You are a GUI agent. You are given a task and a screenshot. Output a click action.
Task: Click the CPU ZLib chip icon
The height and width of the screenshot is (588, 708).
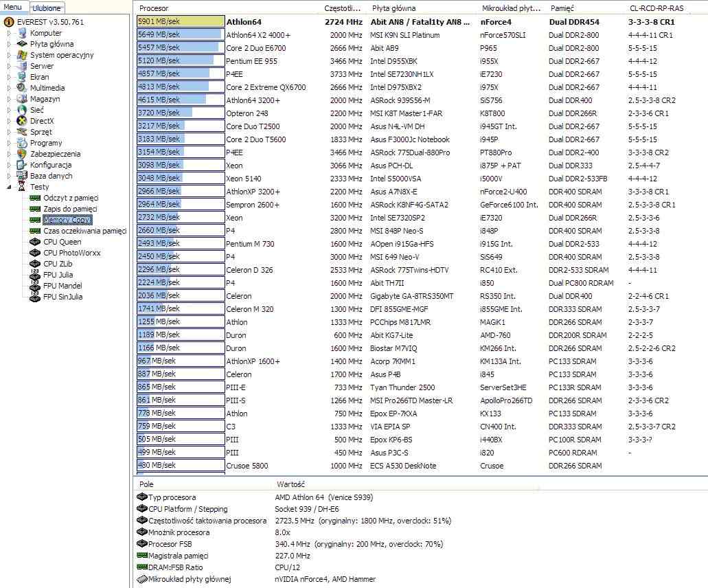[35, 264]
